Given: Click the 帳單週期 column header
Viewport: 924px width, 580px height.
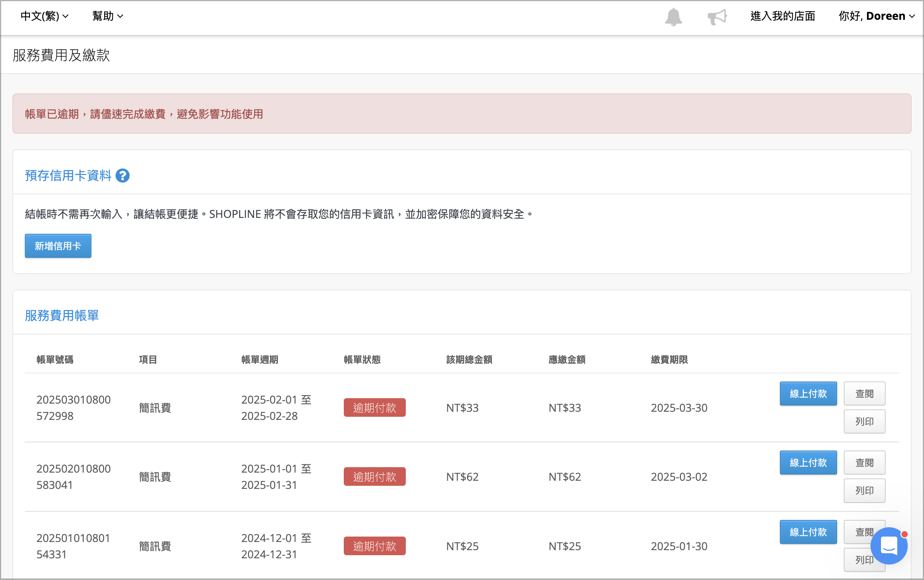Looking at the screenshot, I should (x=260, y=359).
